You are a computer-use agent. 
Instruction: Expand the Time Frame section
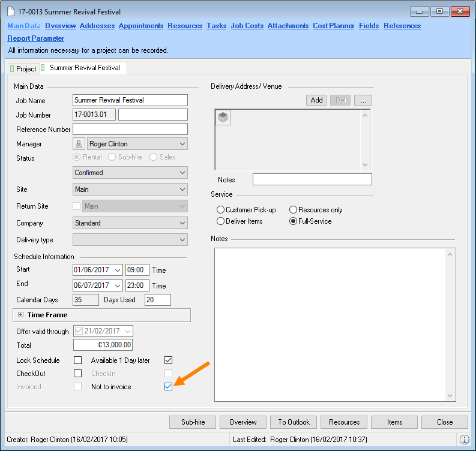coord(20,315)
